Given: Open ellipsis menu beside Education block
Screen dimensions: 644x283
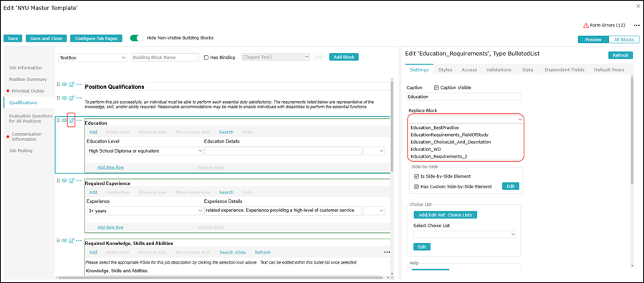Looking at the screenshot, I should pyautogui.click(x=79, y=120).
